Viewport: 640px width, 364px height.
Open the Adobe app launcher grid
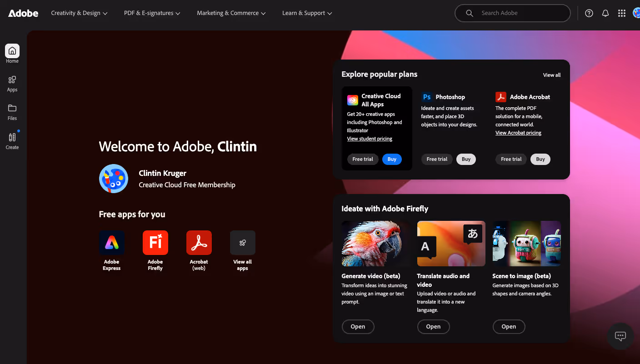click(x=621, y=13)
